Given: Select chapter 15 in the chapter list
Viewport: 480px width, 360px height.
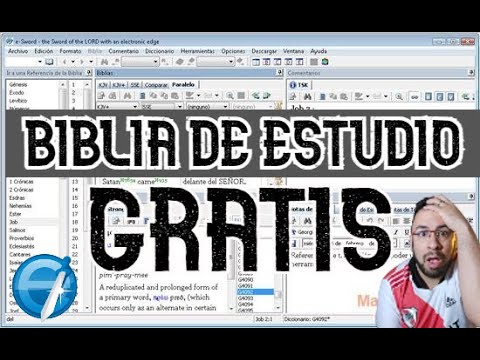Looking at the screenshot, I should [75, 198].
